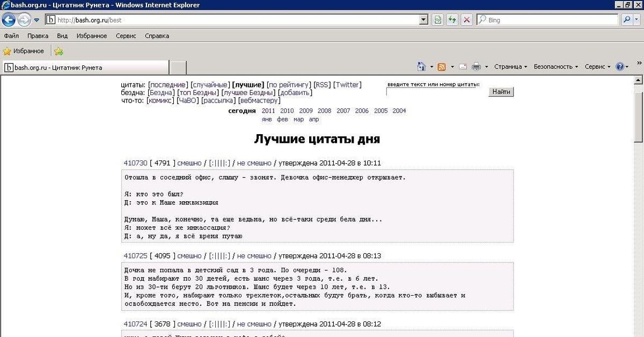Stop loading with the red X icon

pyautogui.click(x=467, y=20)
